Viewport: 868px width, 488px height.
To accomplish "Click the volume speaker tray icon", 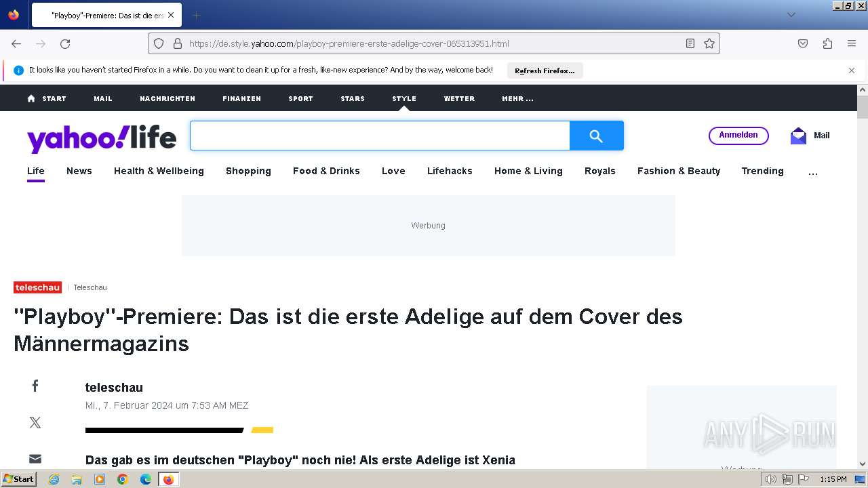I will coord(771,479).
